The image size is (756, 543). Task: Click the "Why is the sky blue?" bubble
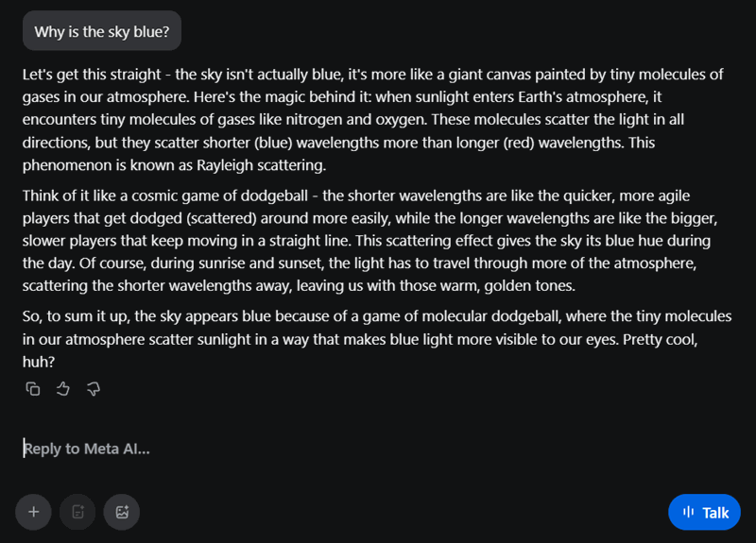click(102, 31)
